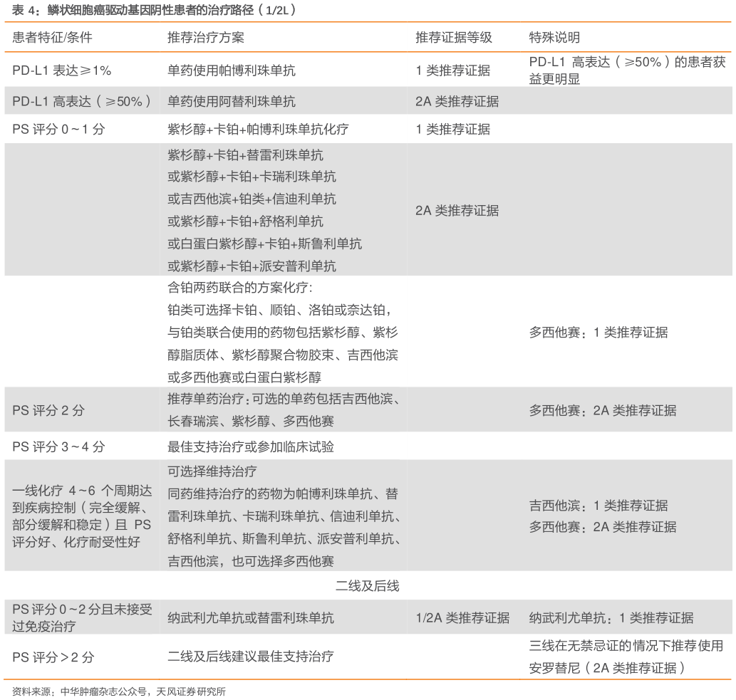Screen dimensions: 736x700
Task: Click the line '可选择维持治疗'
Action: [212, 471]
